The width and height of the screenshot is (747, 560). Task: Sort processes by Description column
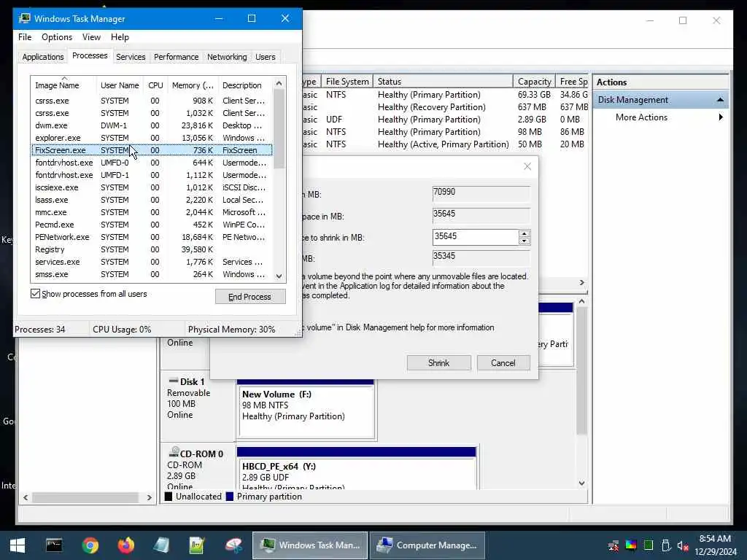245,85
